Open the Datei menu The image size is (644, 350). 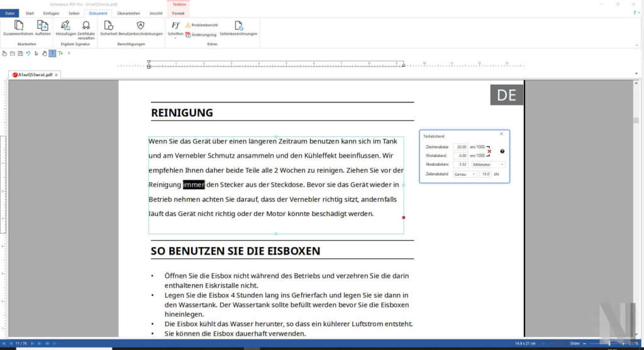tap(10, 13)
